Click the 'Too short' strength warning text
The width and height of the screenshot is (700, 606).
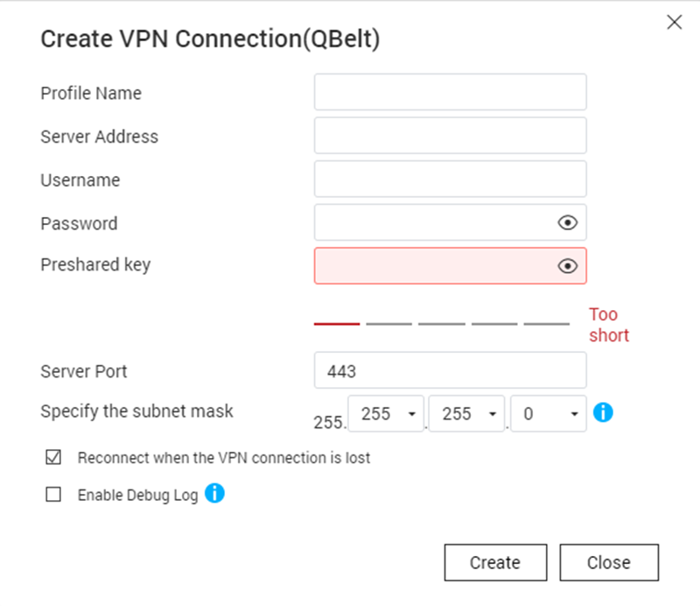609,324
